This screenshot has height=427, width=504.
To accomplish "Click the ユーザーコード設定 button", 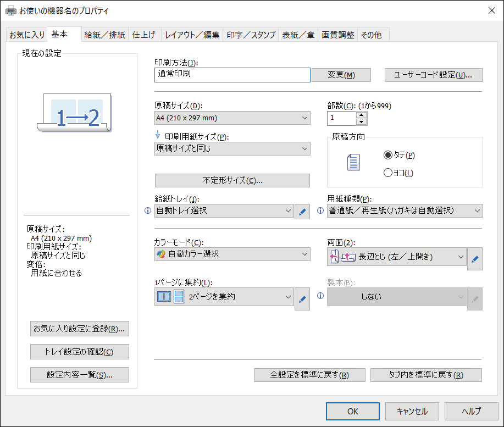I will tap(434, 75).
